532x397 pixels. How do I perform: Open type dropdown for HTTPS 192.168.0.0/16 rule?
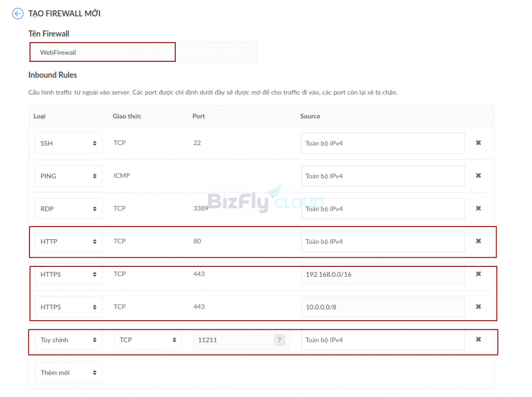pos(69,274)
